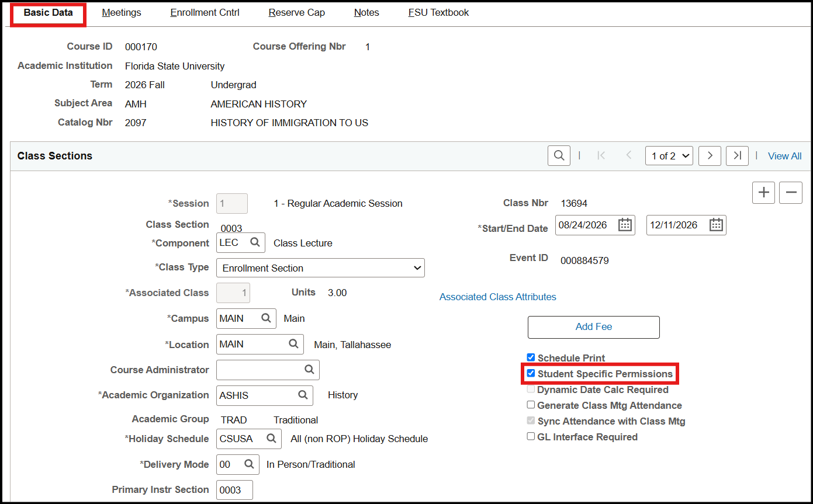Click Units value 3.00

tap(337, 293)
